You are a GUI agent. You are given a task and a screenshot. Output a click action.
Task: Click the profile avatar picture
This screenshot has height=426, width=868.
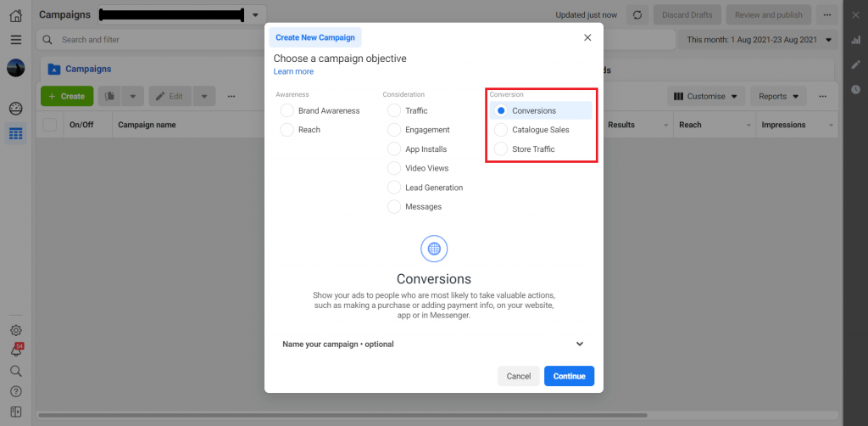pos(15,68)
